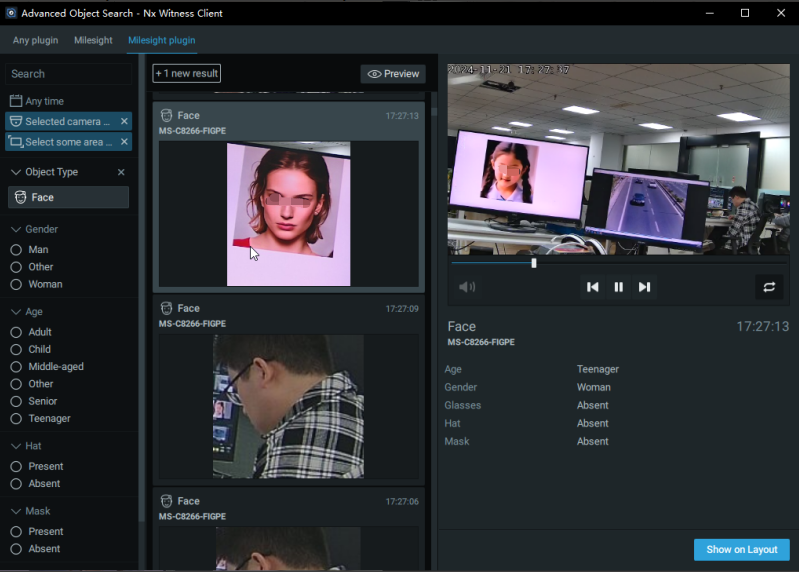Click the Teenager value in Age details
The height and width of the screenshot is (572, 799).
tap(598, 369)
